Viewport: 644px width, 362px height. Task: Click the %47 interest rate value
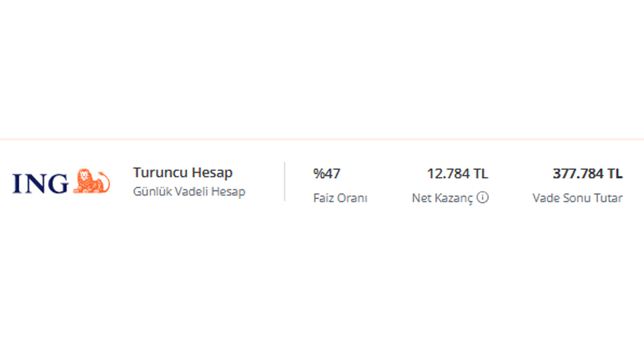coord(327,174)
